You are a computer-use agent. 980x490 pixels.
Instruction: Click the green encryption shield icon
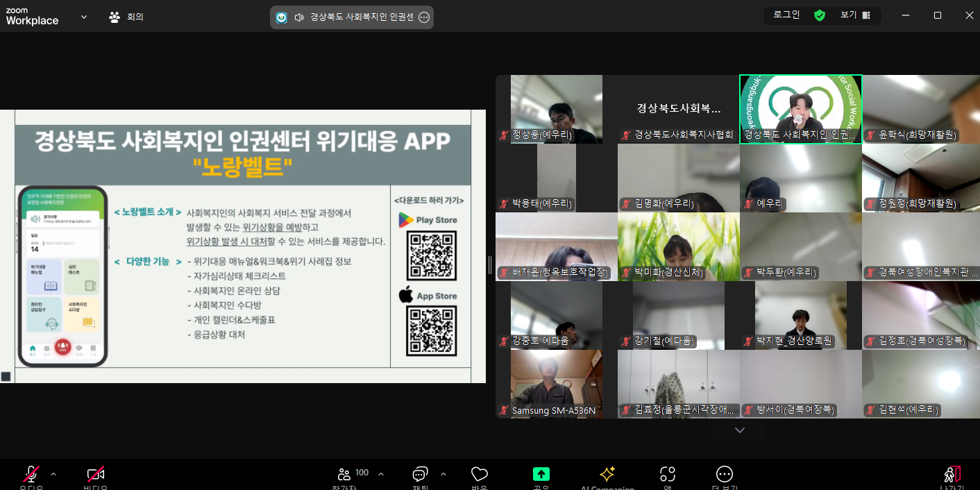(x=820, y=15)
